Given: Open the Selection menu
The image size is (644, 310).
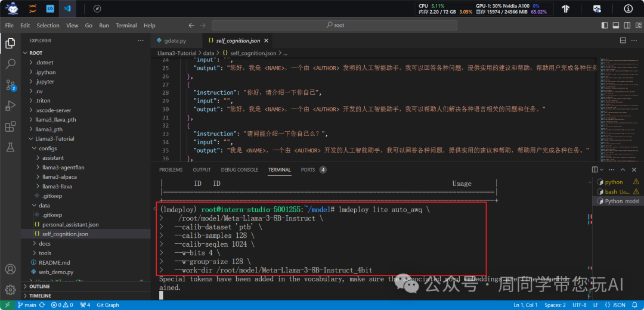Looking at the screenshot, I should point(48,26).
